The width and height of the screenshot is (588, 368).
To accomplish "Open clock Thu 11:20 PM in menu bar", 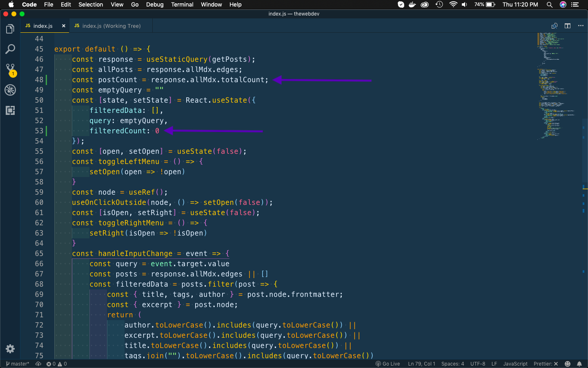I will [520, 4].
